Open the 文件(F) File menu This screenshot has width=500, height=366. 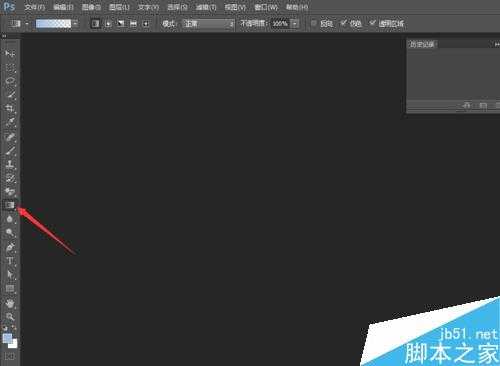34,7
